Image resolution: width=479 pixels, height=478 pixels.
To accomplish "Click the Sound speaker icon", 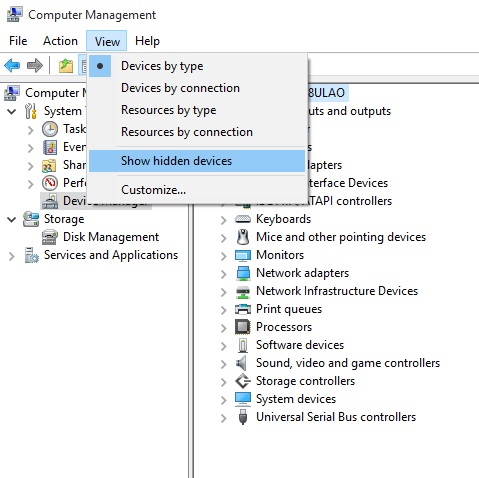I will tap(241, 363).
